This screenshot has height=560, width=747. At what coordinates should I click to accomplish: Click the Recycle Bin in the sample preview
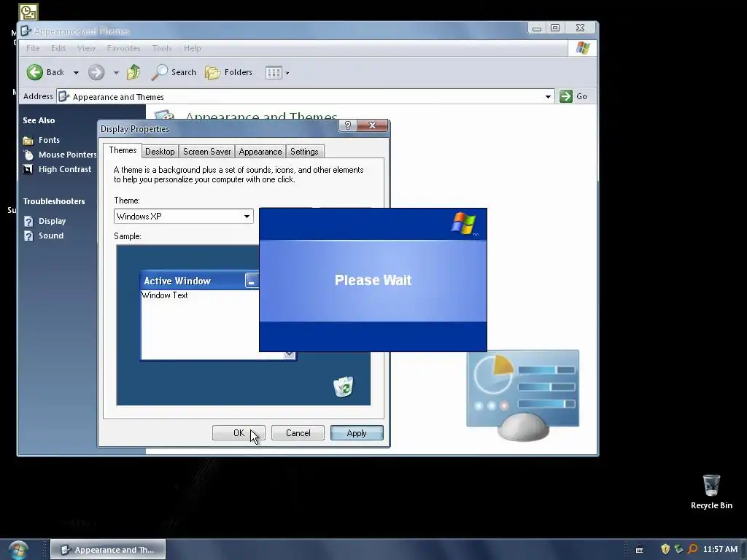344,386
